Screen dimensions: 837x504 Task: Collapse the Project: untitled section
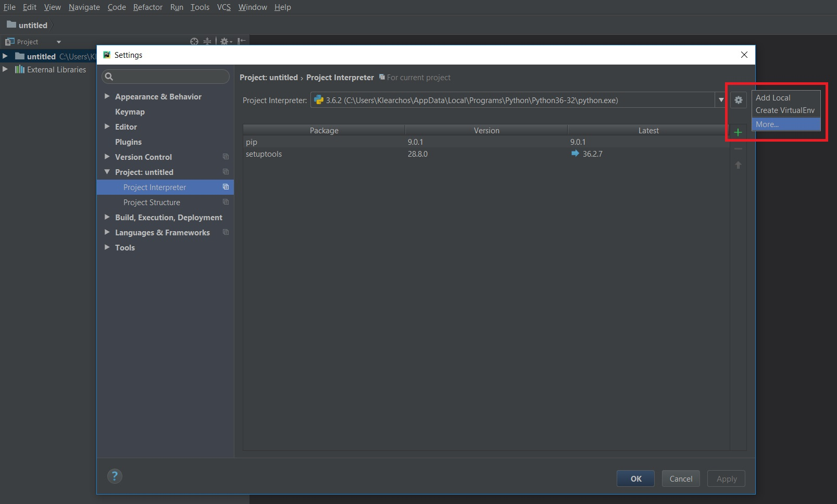(107, 172)
